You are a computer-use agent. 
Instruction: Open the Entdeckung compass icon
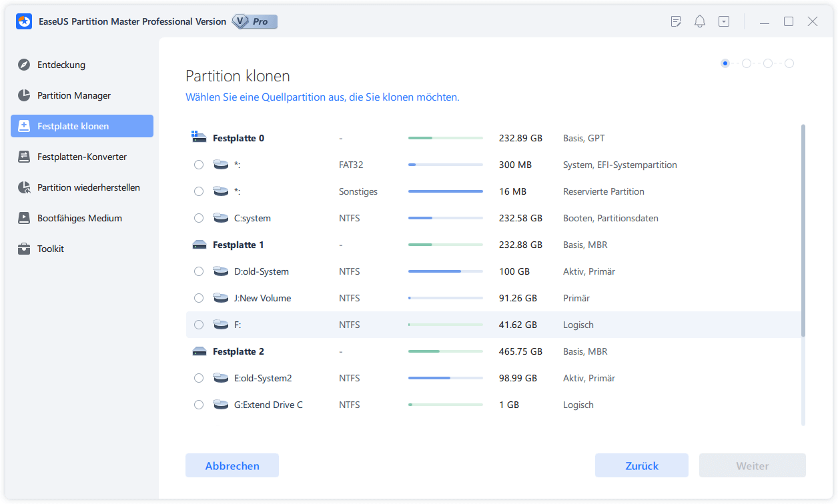(24, 65)
